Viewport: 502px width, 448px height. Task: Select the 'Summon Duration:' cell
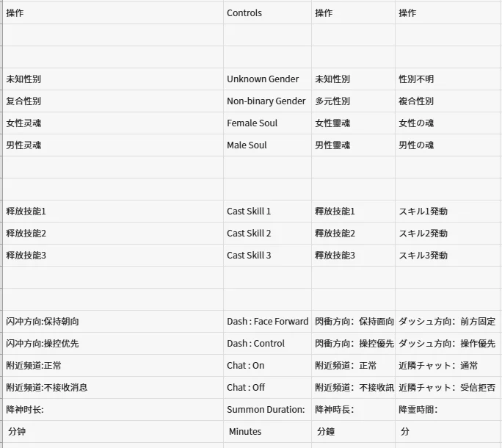(x=267, y=410)
